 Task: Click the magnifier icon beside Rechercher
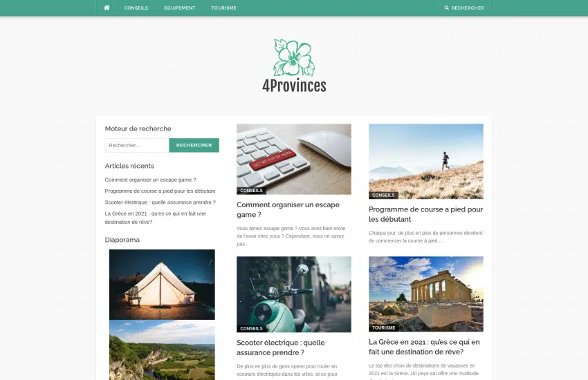pos(447,8)
